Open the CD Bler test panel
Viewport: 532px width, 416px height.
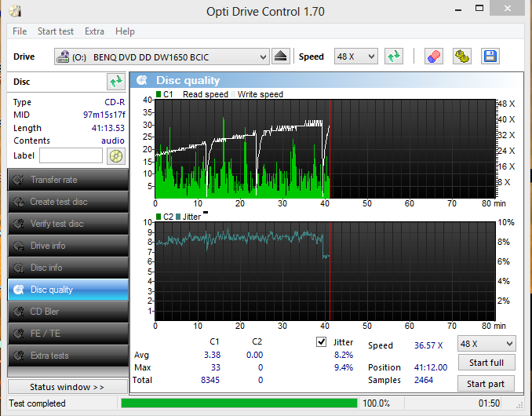point(67,312)
